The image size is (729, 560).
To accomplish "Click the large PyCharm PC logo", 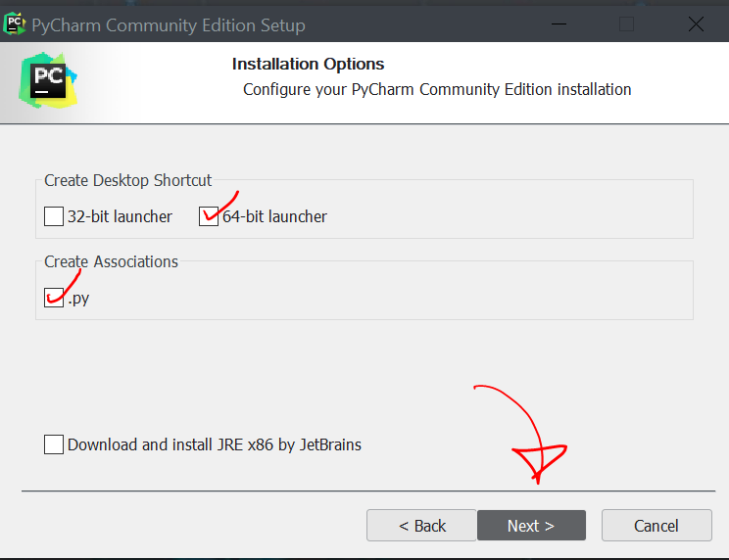I will [48, 81].
